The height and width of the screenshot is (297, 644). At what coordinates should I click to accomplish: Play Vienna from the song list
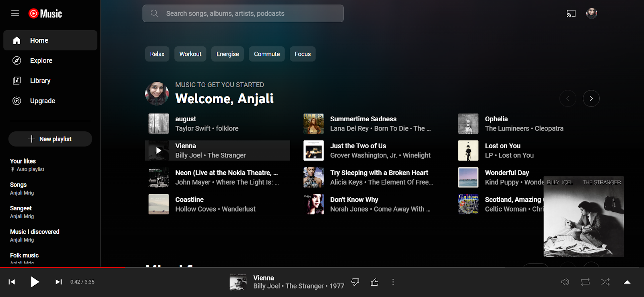(159, 151)
